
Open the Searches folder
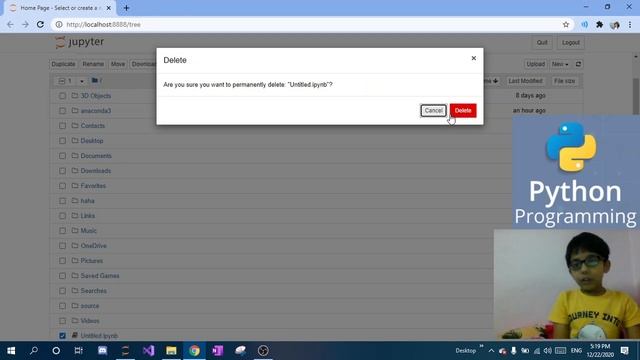[93, 291]
